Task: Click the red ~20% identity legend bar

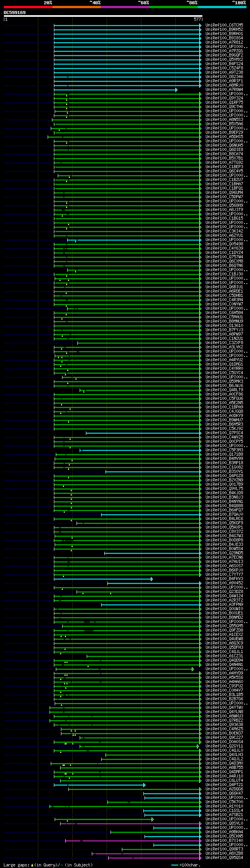Action: point(28,7)
